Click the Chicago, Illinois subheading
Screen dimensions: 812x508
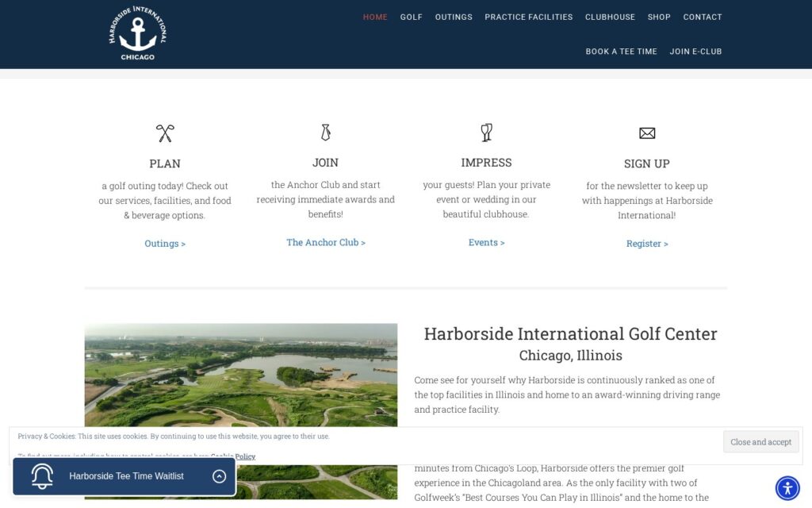tap(571, 355)
